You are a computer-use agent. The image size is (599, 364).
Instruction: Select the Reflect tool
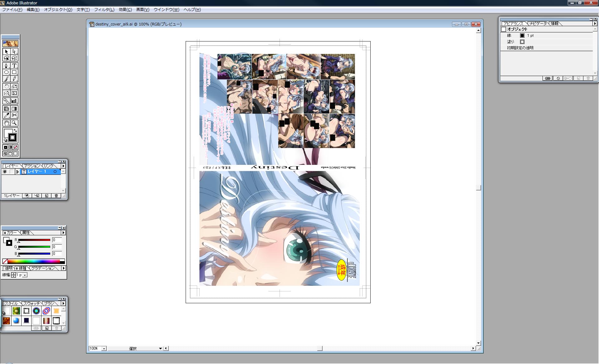(x=7, y=93)
